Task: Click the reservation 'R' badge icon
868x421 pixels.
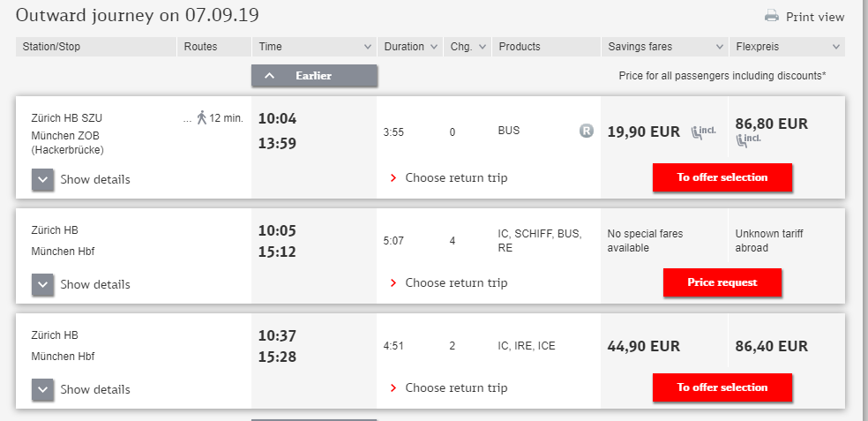Action: click(x=586, y=131)
